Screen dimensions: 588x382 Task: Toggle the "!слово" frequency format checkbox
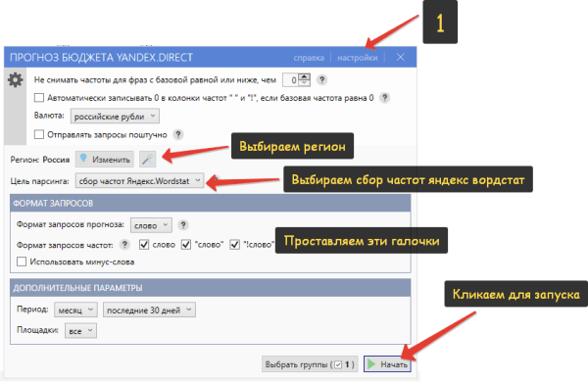click(235, 245)
